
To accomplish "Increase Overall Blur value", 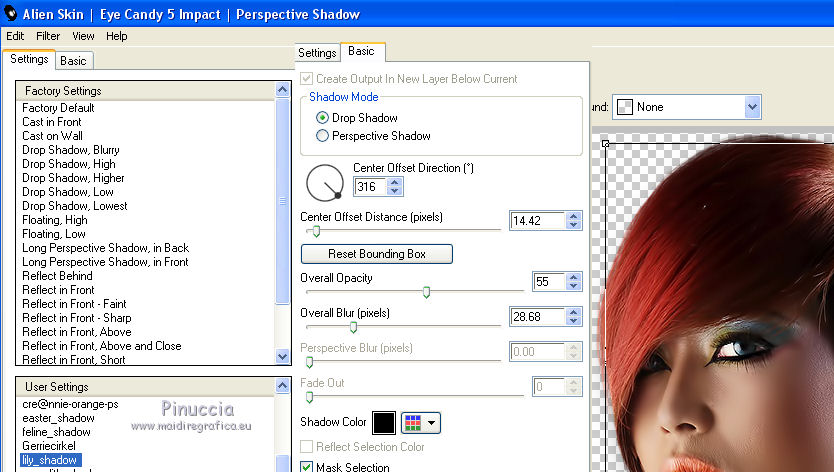I will [573, 312].
